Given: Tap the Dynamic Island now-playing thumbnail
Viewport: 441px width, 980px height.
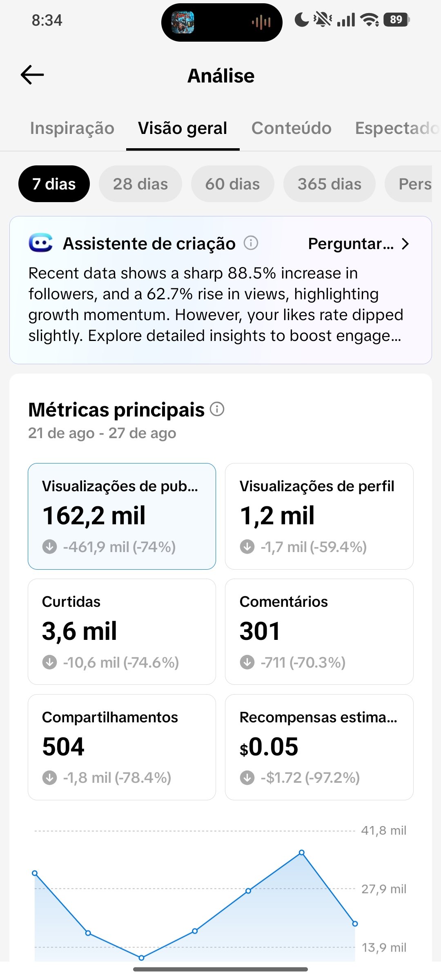Looking at the screenshot, I should click(x=183, y=22).
